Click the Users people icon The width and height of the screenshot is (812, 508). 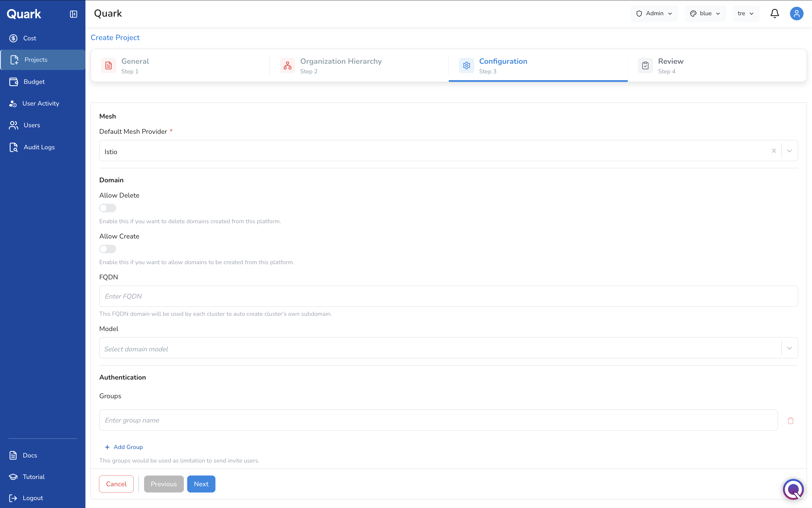click(x=14, y=125)
